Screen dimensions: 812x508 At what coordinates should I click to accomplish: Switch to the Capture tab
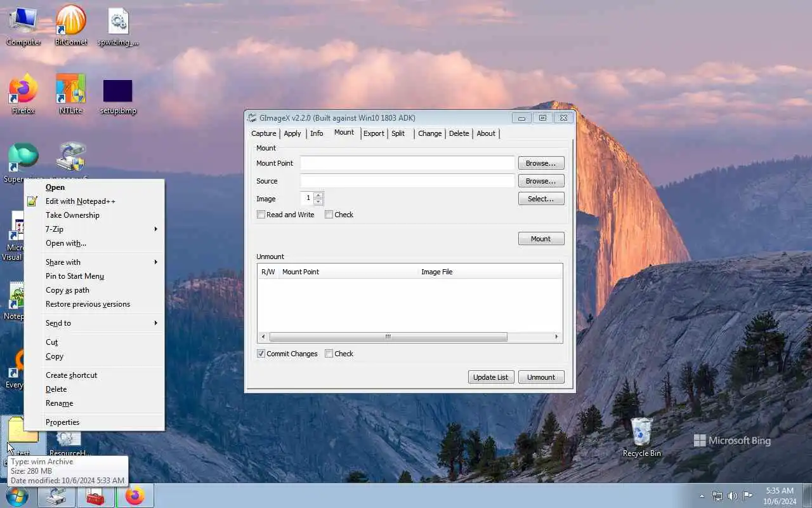(x=263, y=133)
